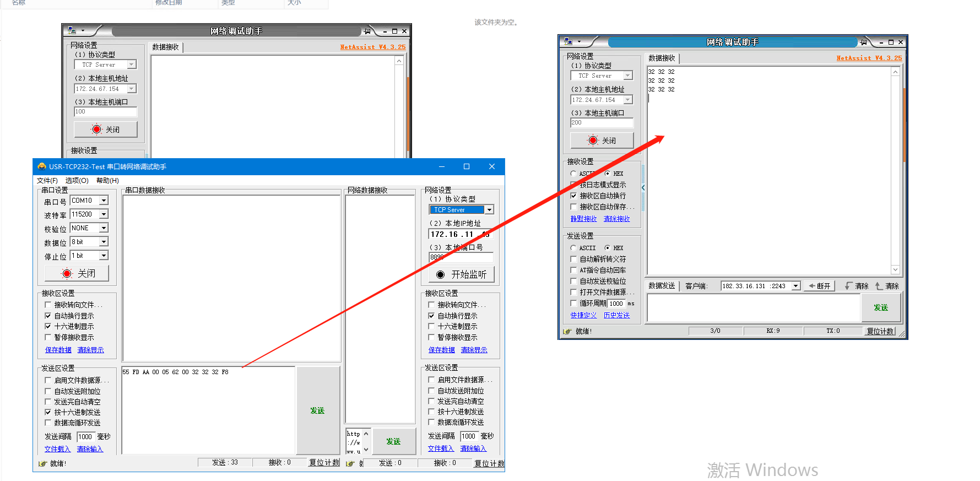
Task: Open the 选项(O) menu
Action: (x=77, y=181)
